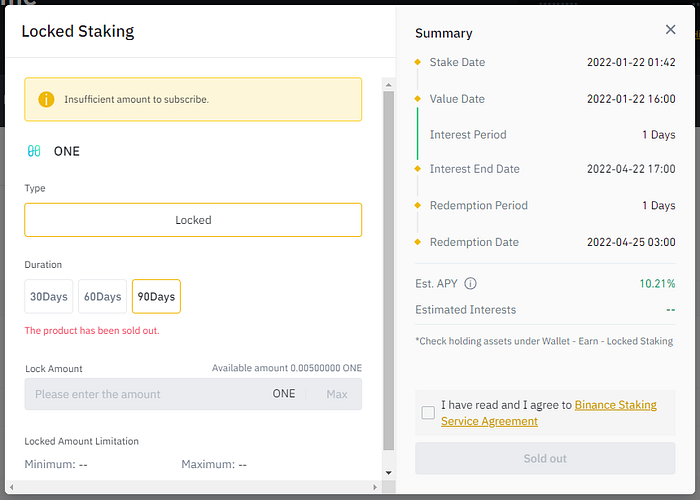Click the Redemption Period '1 Days' value
The width and height of the screenshot is (700, 500).
[x=658, y=205]
